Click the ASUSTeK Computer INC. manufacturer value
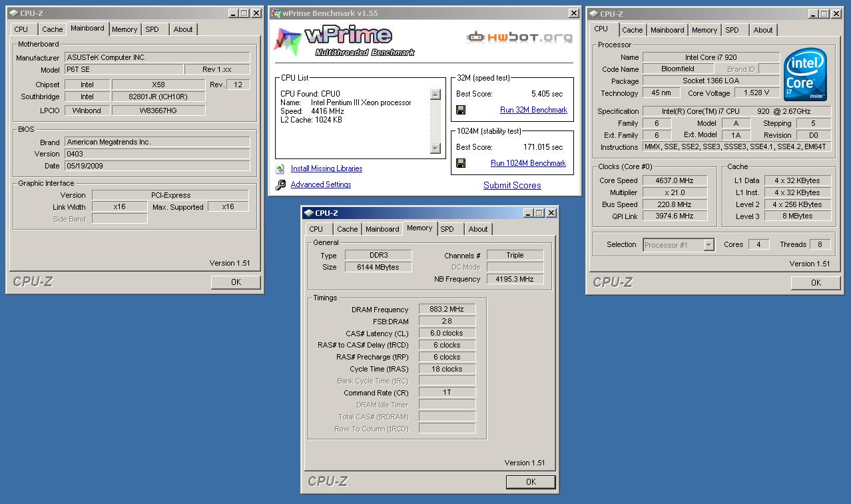 pyautogui.click(x=157, y=58)
